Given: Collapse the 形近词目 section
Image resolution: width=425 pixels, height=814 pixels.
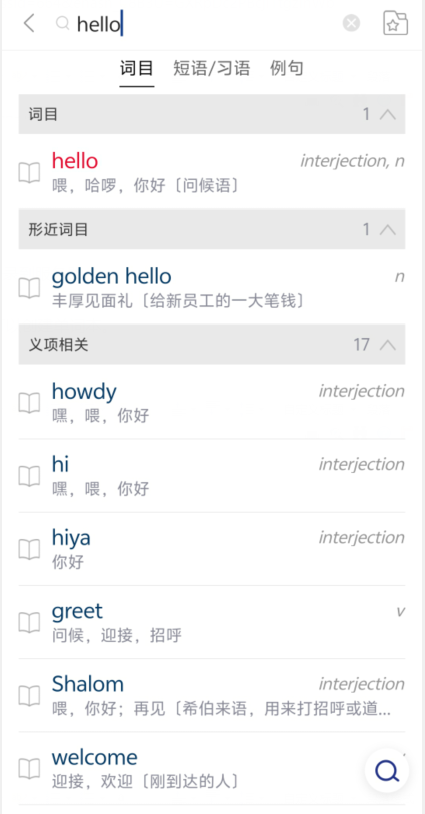Looking at the screenshot, I should point(388,229).
